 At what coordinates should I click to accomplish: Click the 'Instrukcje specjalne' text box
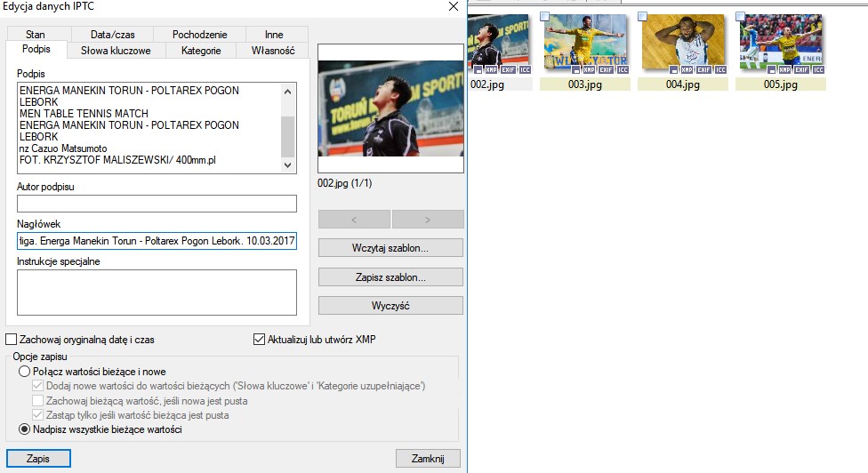pos(157,293)
